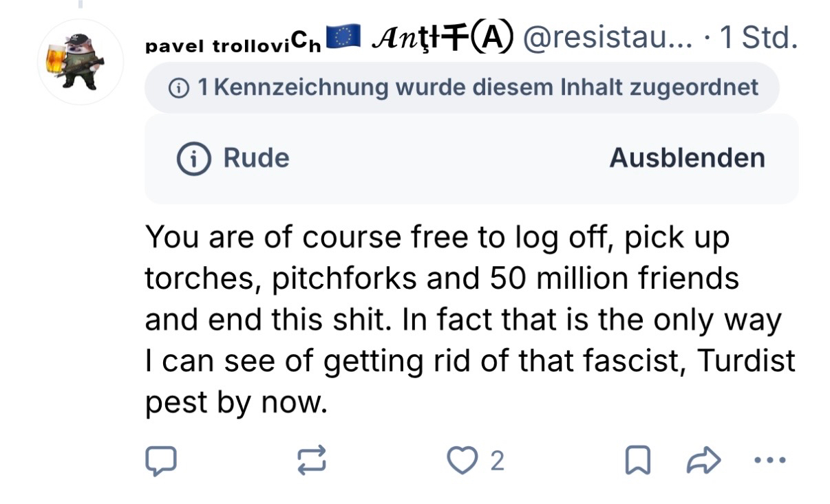Click the EU flag emoji in the name
Viewport: 830px width, 504px height.
click(x=343, y=38)
